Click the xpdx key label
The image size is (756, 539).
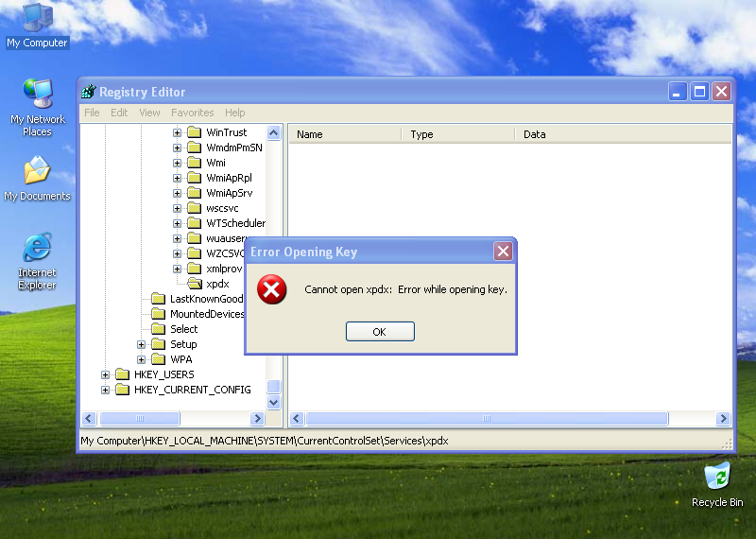pyautogui.click(x=217, y=284)
